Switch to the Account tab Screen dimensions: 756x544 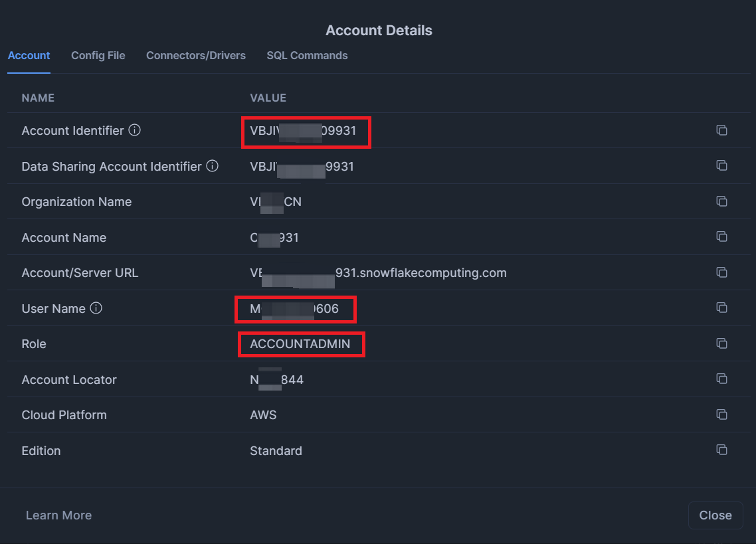coord(29,55)
